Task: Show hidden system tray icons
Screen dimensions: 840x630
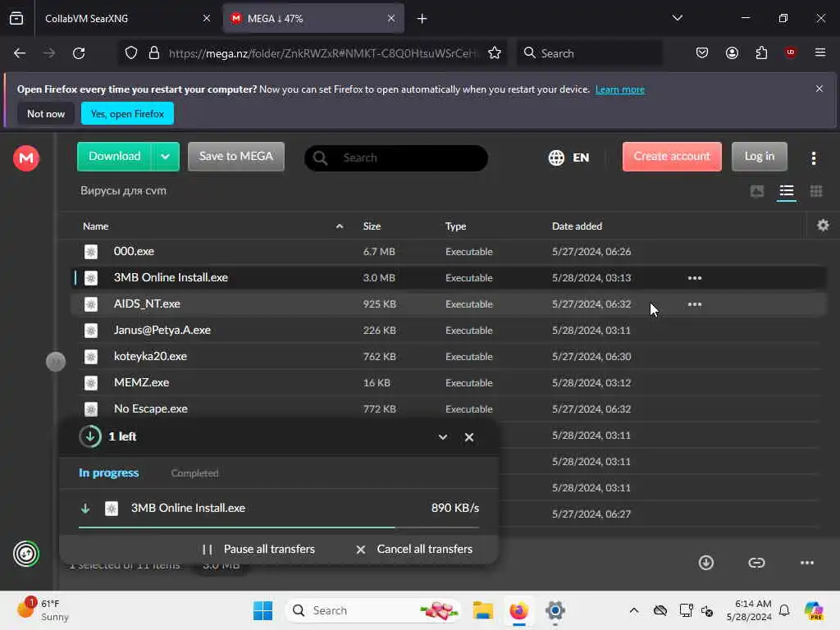Action: (x=634, y=610)
